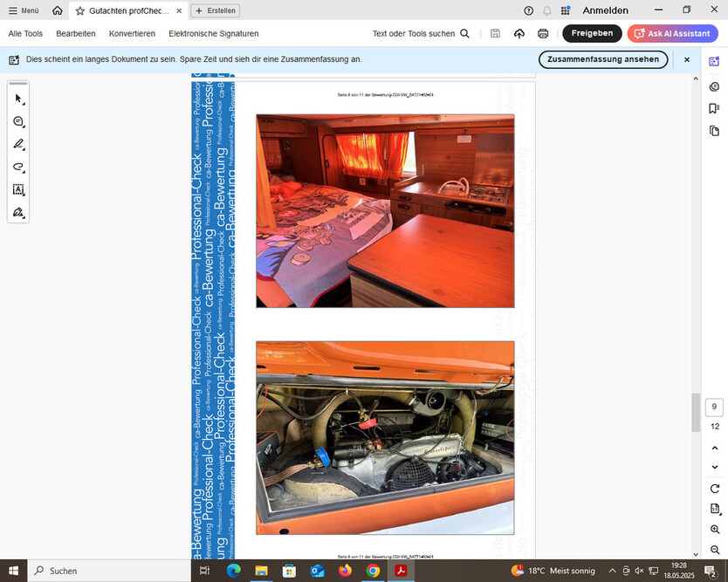The image size is (728, 582).
Task: Pick the highlighter pen tool
Action: pyautogui.click(x=18, y=144)
